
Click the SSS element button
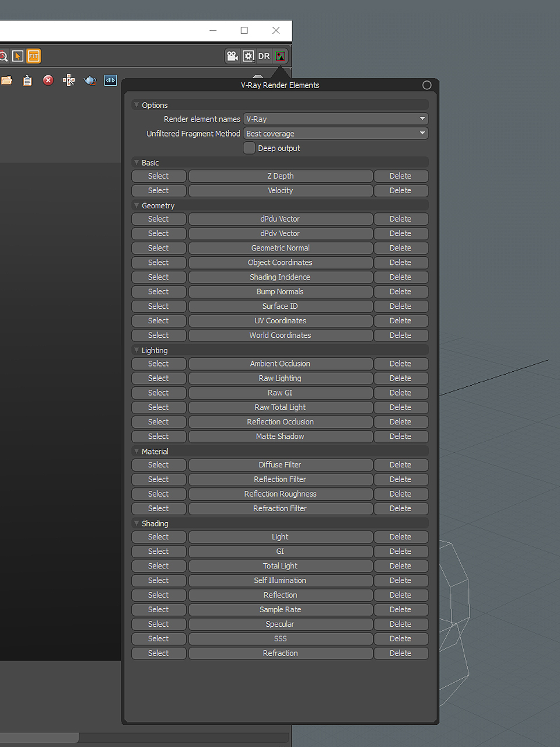(x=281, y=639)
